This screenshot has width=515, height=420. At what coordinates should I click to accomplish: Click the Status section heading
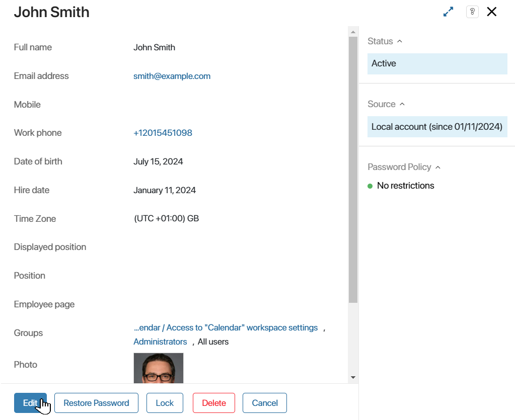pos(380,41)
